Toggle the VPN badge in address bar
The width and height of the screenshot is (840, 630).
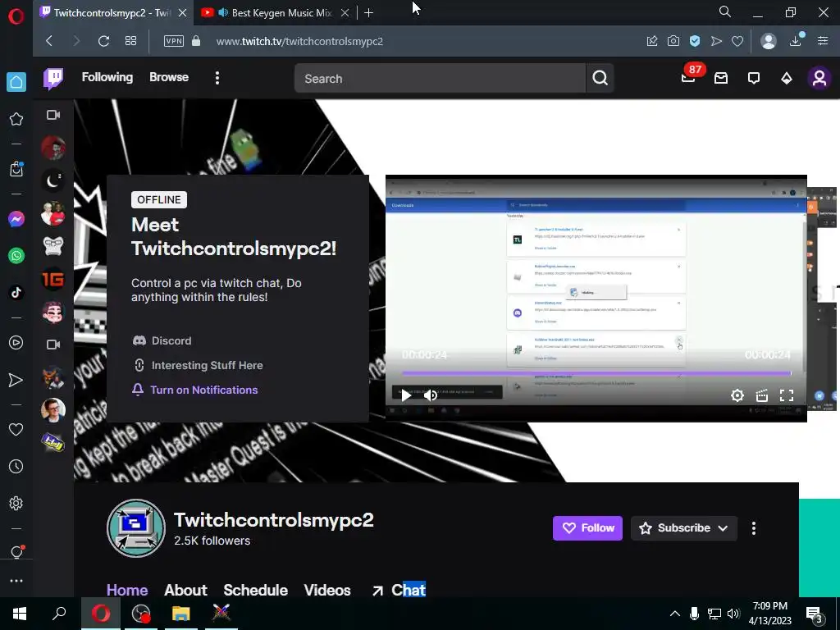point(174,41)
